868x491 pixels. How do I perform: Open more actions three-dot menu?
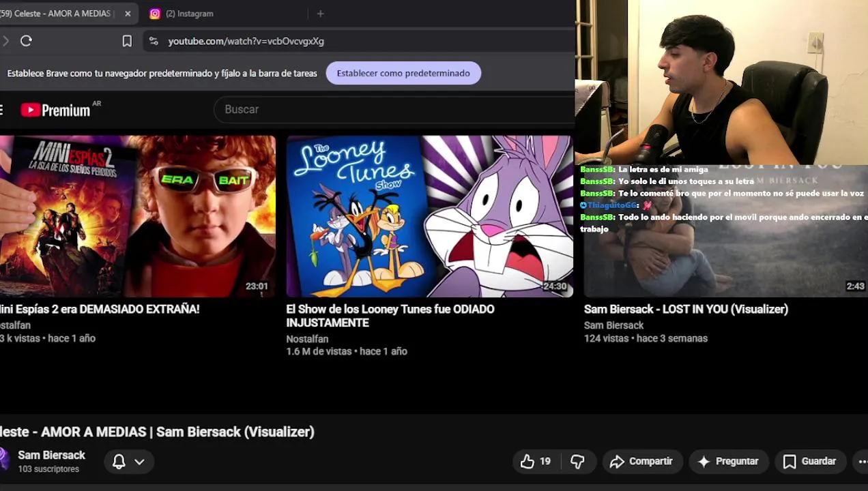[861, 462]
